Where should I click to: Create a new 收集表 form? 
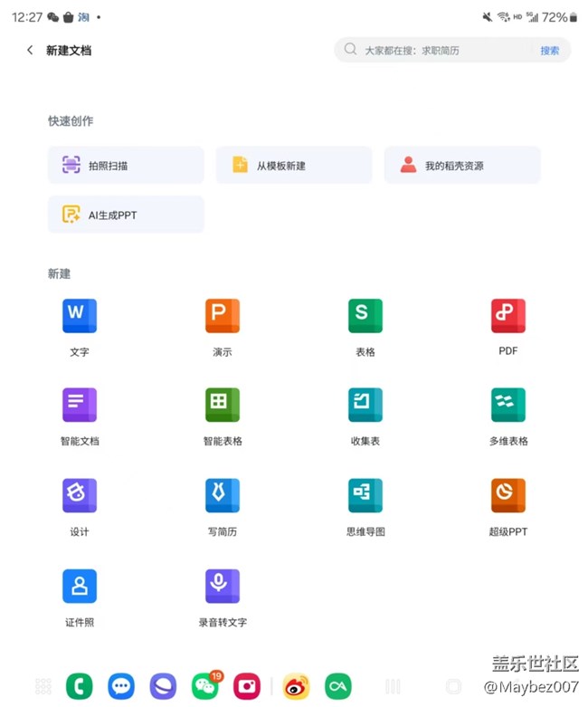365,417
